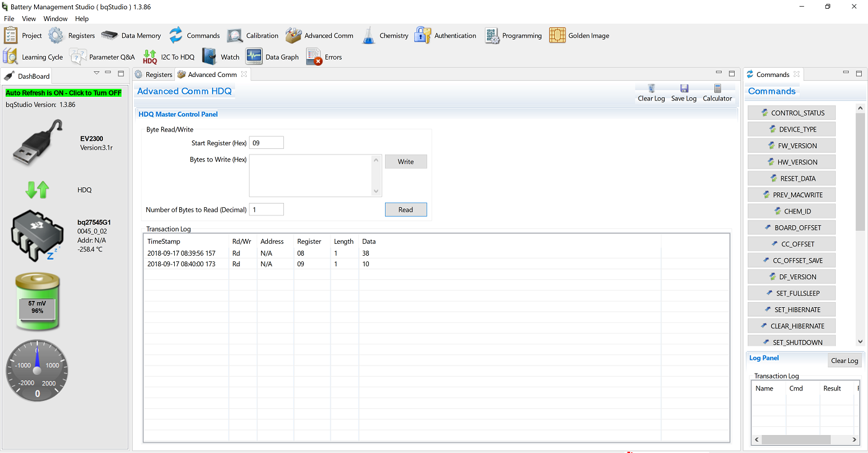Viewport: 868px width, 453px height.
Task: Send SET_FULLSLEEP command
Action: tap(792, 293)
